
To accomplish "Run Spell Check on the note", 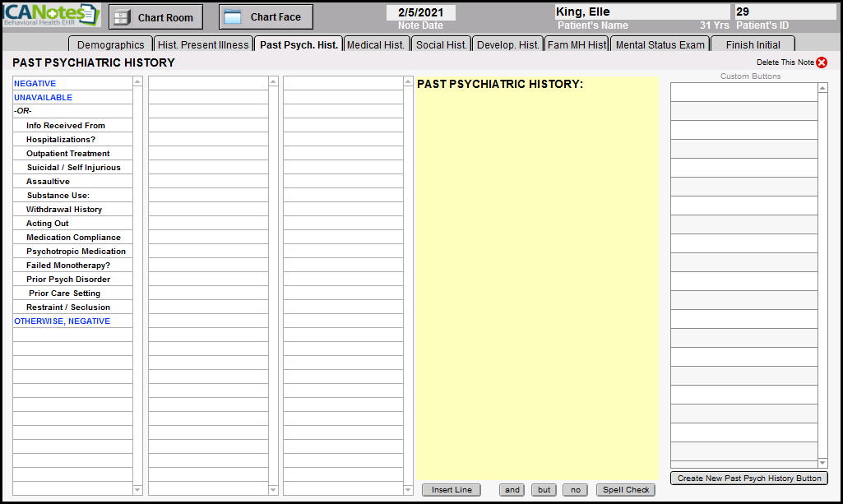I will 626,490.
